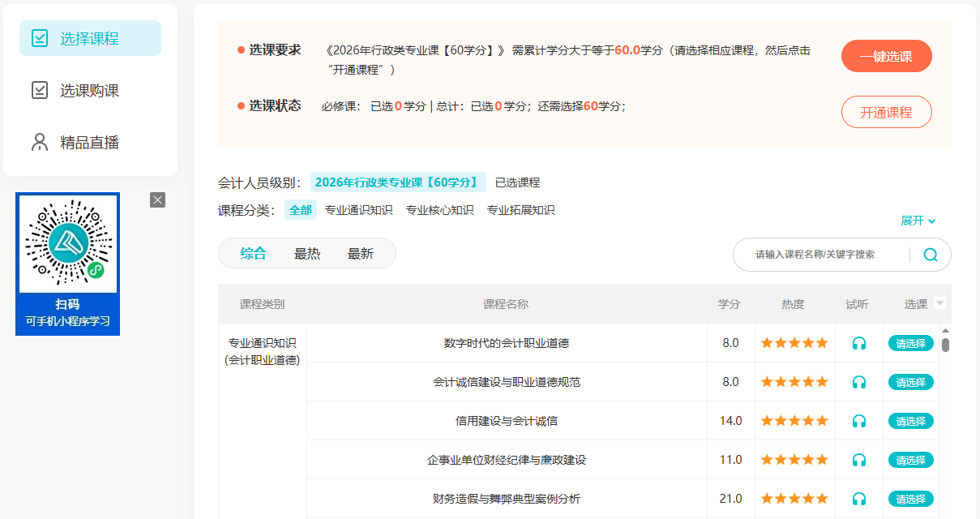980x519 pixels.
Task: Play audio preview for 会计诚信建设与职业道德规范
Action: [x=859, y=382]
